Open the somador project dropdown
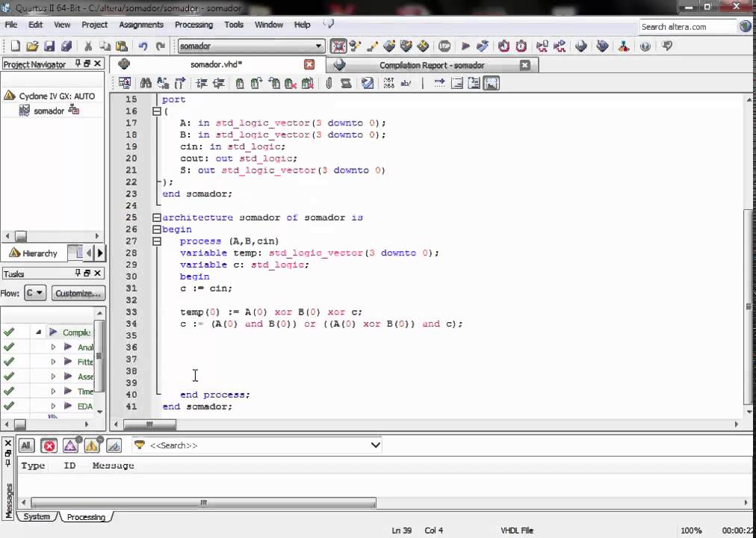The height and width of the screenshot is (538, 756). [318, 46]
